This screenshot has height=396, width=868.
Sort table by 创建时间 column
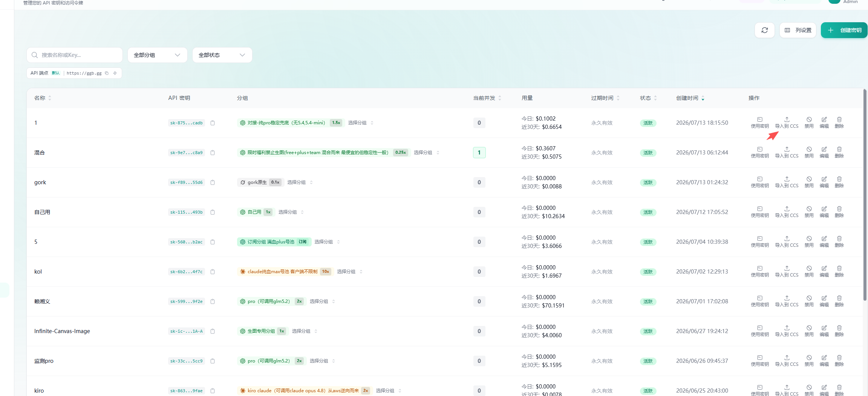click(690, 98)
